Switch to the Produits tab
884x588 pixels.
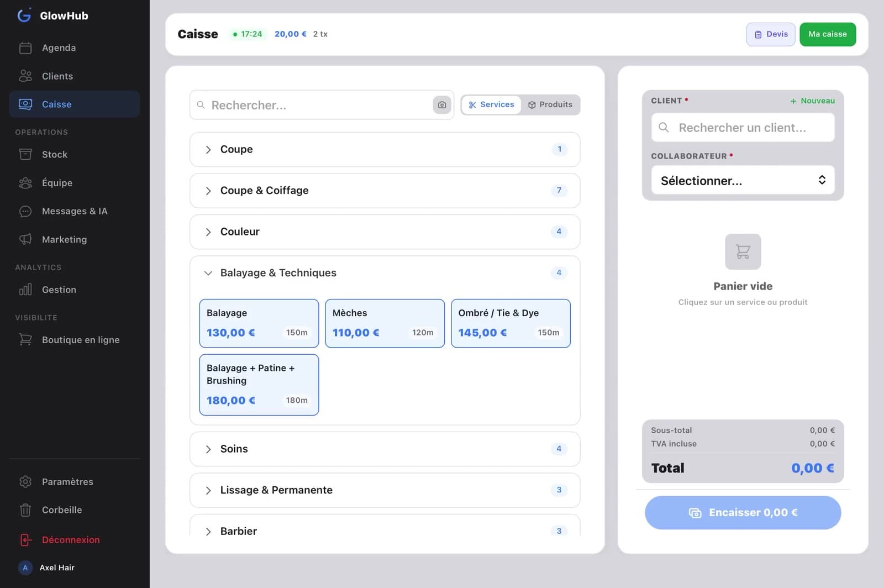tap(550, 104)
